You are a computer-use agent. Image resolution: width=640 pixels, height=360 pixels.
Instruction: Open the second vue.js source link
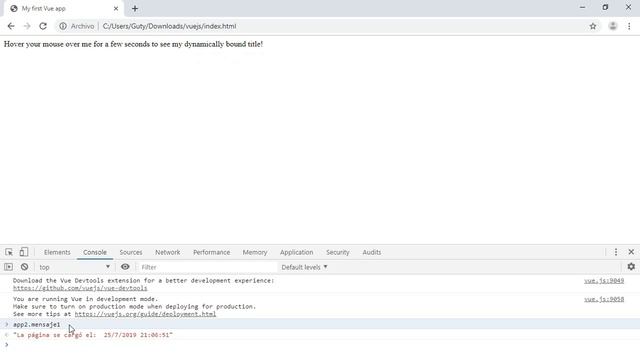click(x=604, y=299)
